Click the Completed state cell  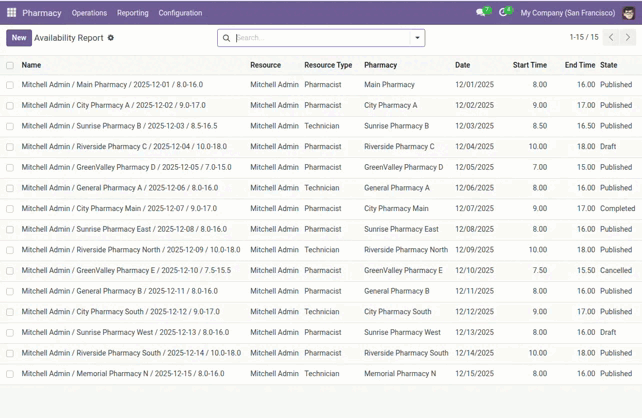617,208
